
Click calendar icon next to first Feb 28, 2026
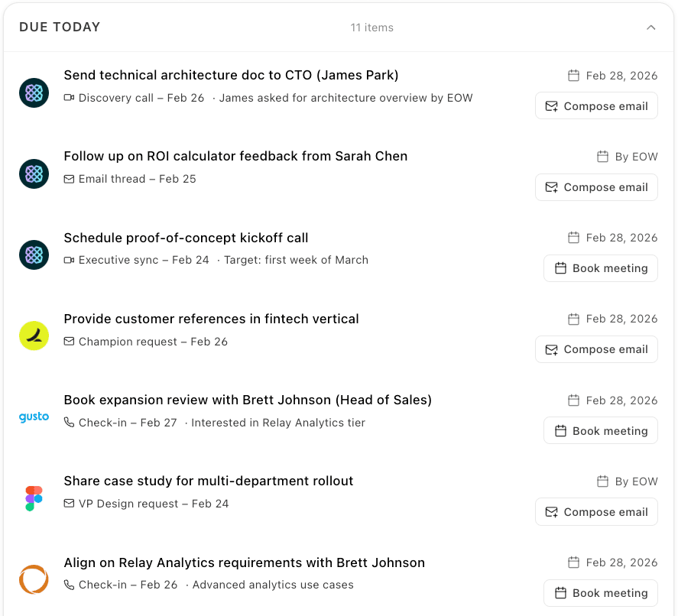[573, 76]
